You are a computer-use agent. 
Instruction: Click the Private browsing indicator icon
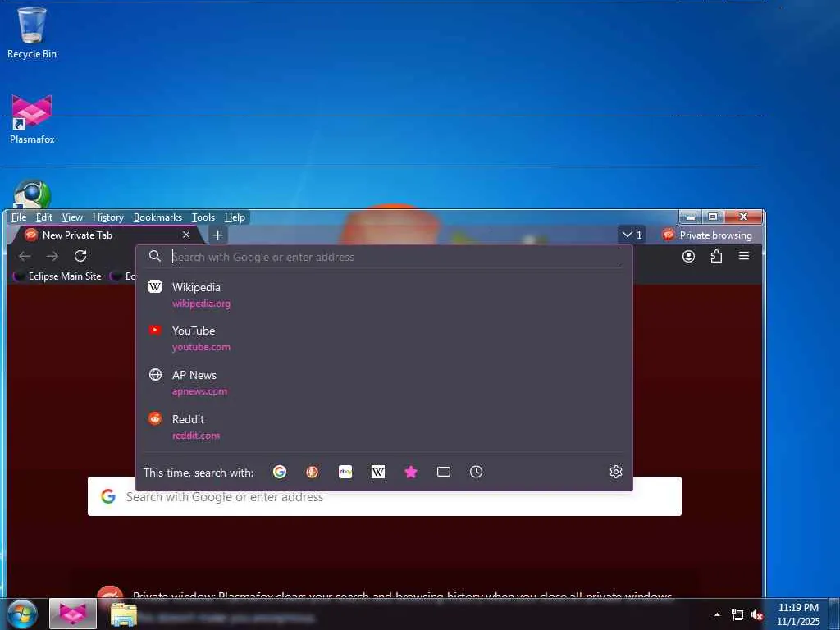pos(668,235)
